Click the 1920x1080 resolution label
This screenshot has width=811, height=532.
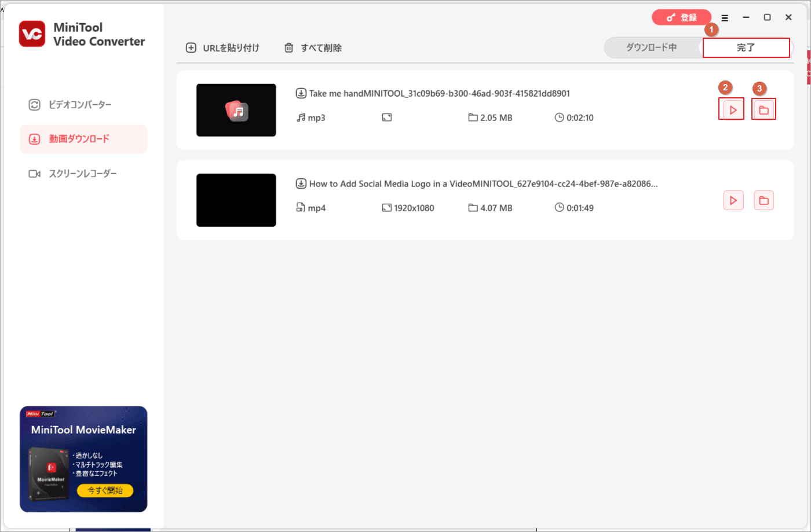tap(414, 208)
